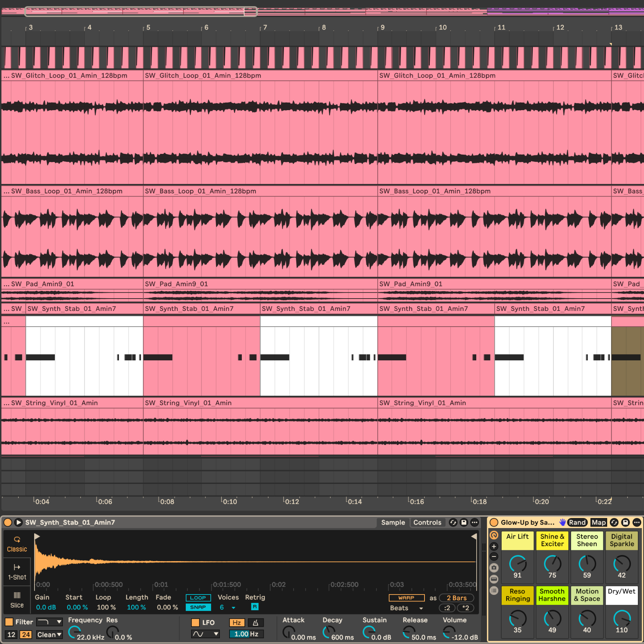The image size is (644, 644).
Task: Switch to the Controls tab
Action: tap(427, 522)
